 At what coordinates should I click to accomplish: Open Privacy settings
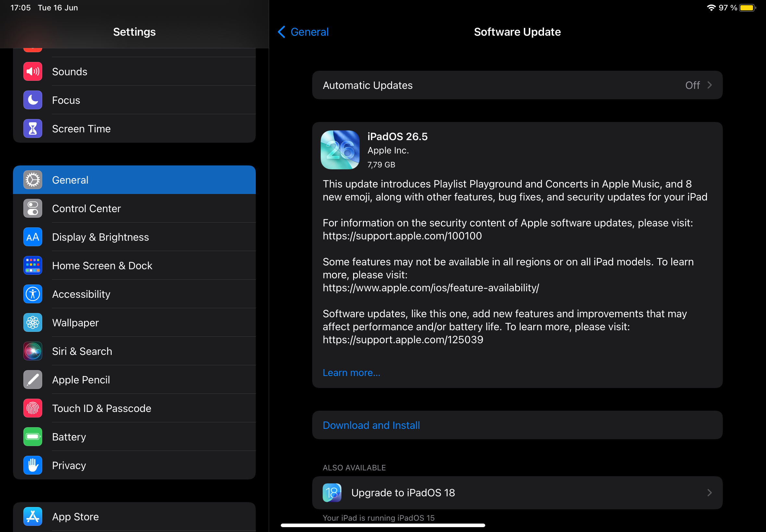tap(134, 465)
